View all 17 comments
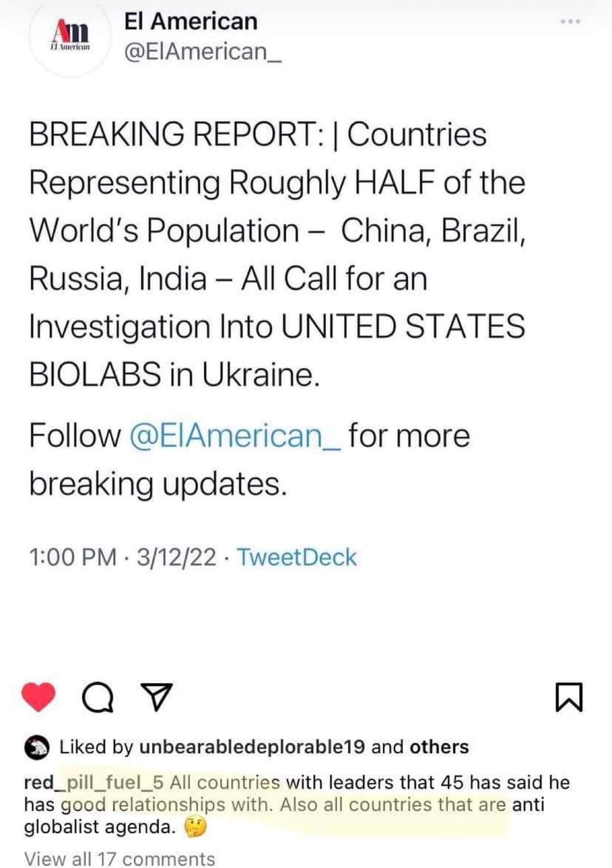The width and height of the screenshot is (612, 868). 120,858
